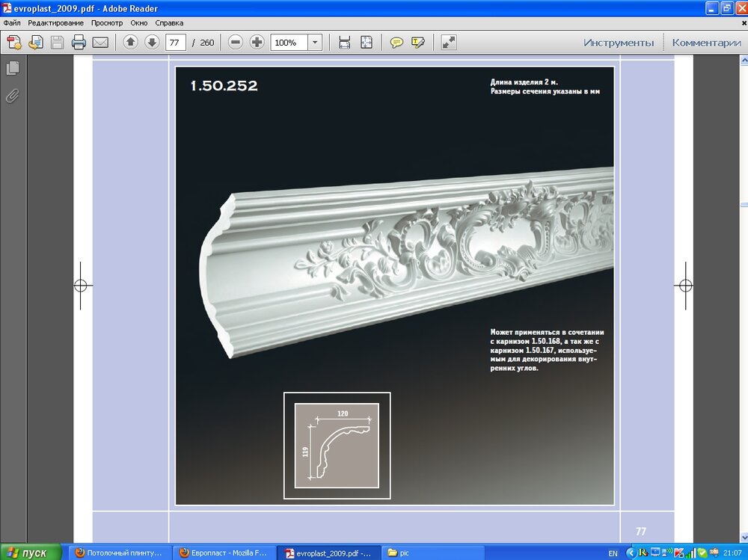Select the highlight text tool
The image size is (748, 560).
coord(418,43)
